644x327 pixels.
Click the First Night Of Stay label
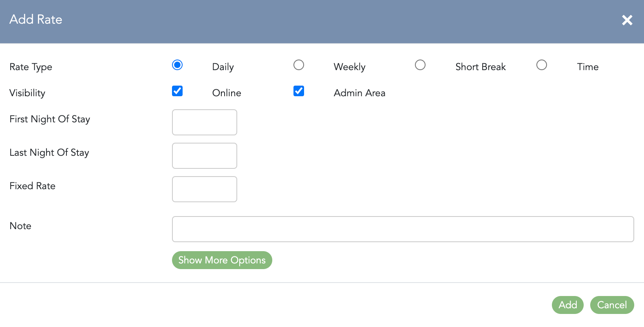click(50, 119)
